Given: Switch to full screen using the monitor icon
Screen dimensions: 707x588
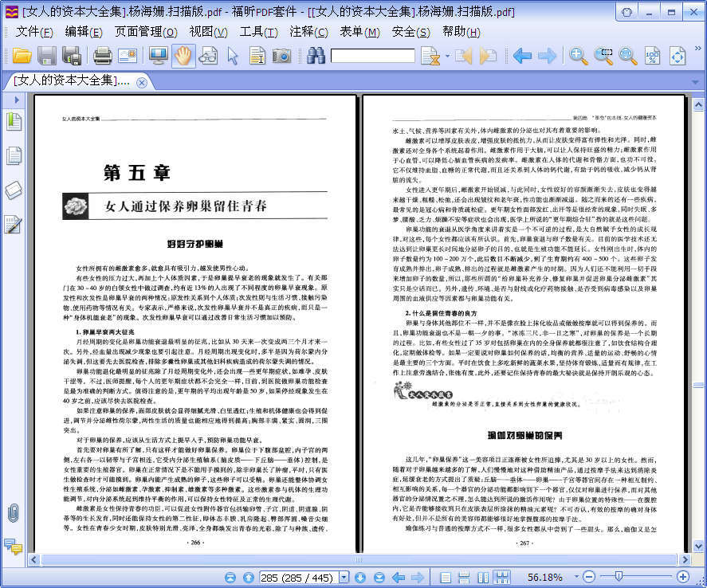Looking at the screenshot, I should pos(159,56).
